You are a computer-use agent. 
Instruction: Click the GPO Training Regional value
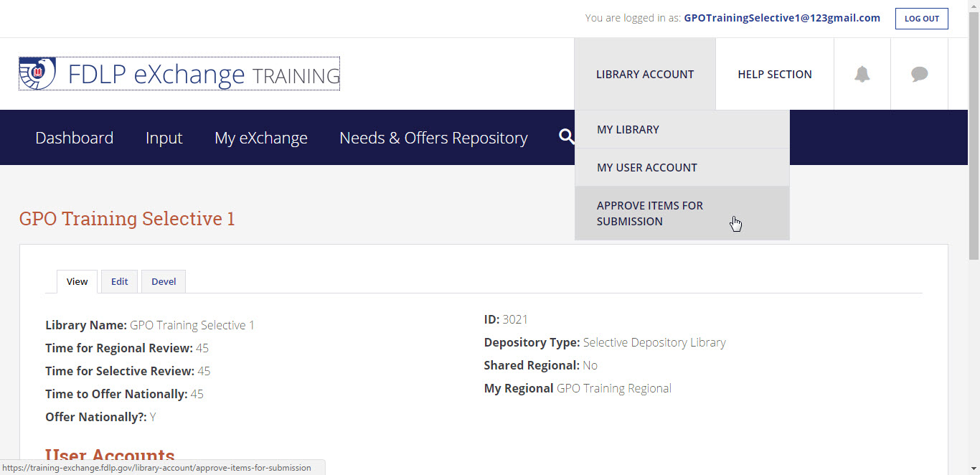[614, 388]
